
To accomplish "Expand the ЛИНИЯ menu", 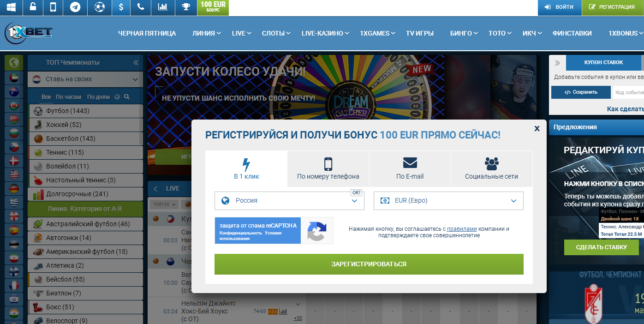I will (206, 33).
